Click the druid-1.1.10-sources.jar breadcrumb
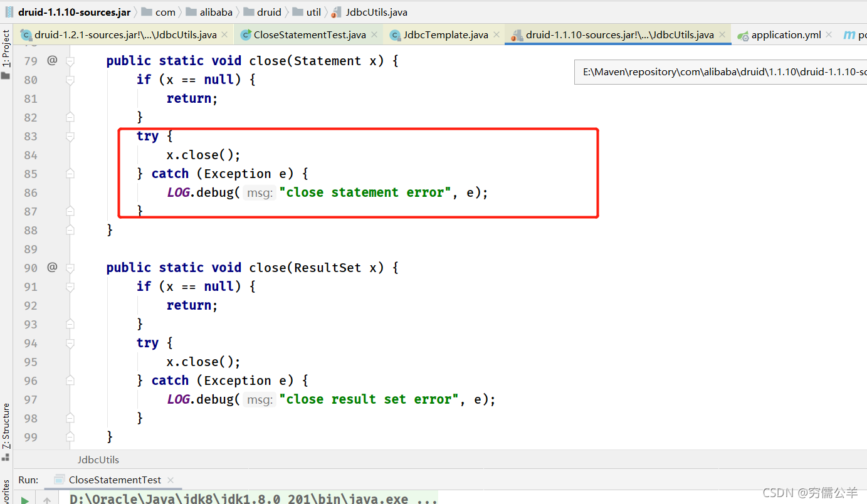The image size is (867, 504). 75,12
